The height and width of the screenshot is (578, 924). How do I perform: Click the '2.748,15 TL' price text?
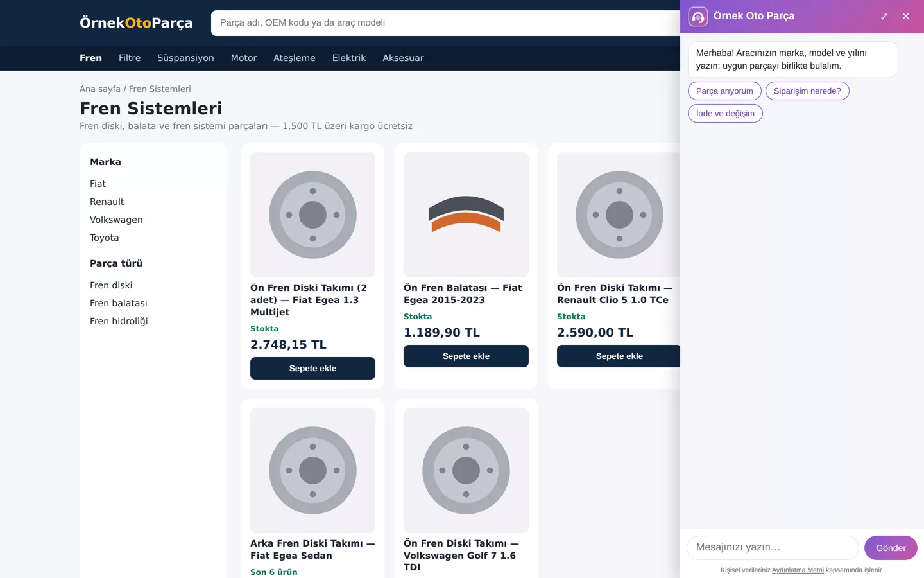pyautogui.click(x=288, y=345)
